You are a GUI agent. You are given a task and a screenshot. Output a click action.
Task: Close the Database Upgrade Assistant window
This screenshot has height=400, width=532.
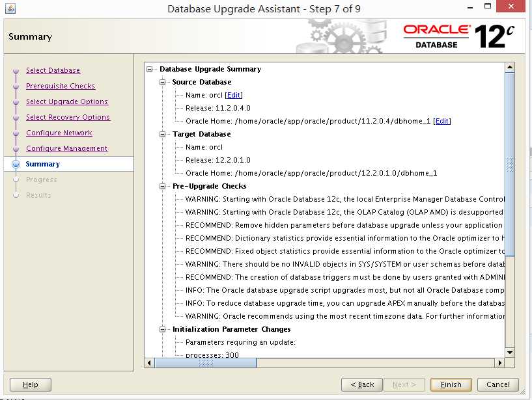coord(511,7)
